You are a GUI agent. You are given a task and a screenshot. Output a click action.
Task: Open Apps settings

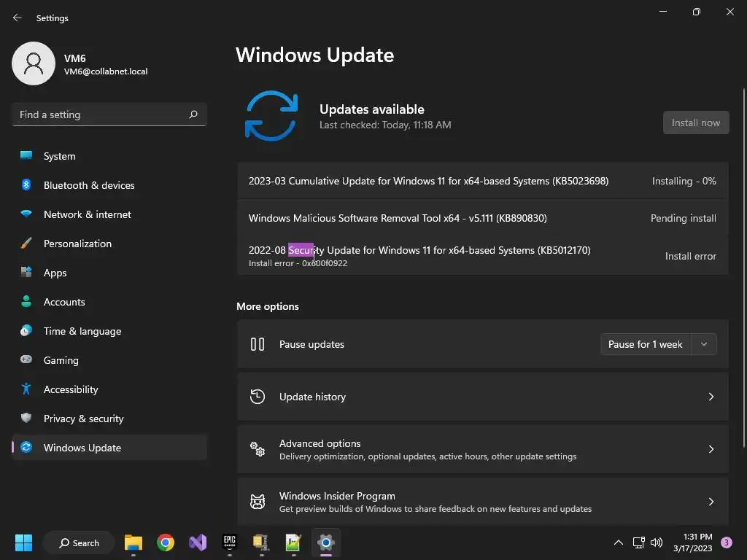109,273
